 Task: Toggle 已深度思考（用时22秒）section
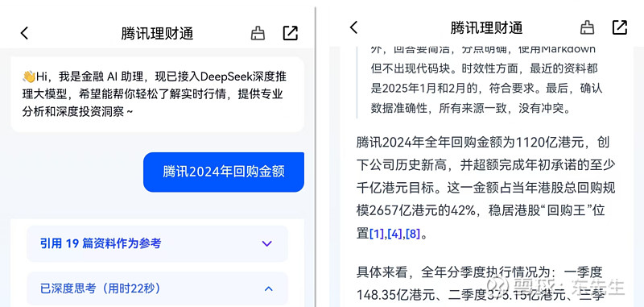(157, 288)
